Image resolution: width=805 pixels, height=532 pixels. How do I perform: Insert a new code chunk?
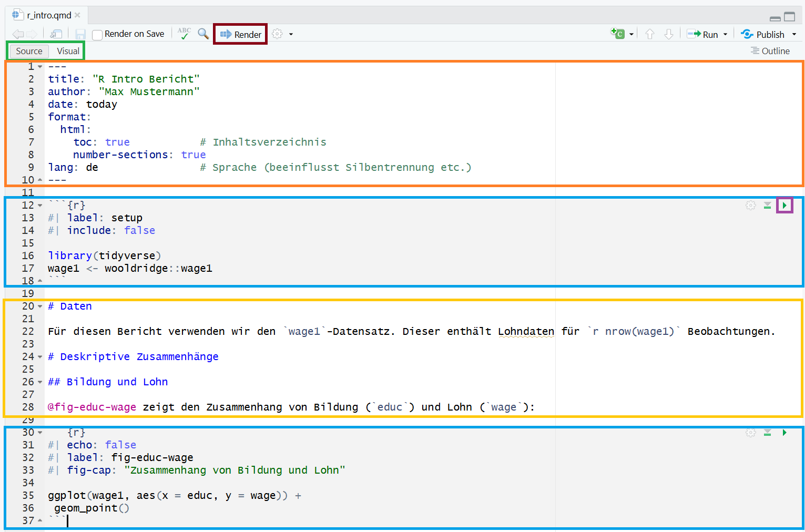click(617, 34)
